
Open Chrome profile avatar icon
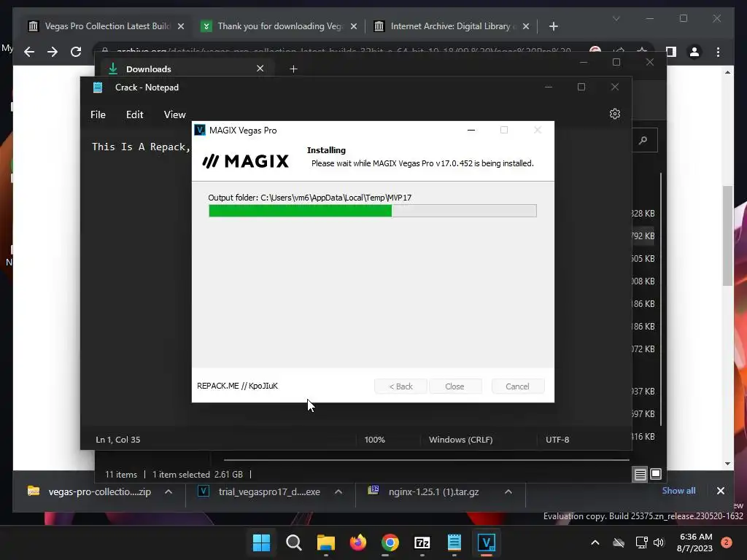click(x=694, y=52)
